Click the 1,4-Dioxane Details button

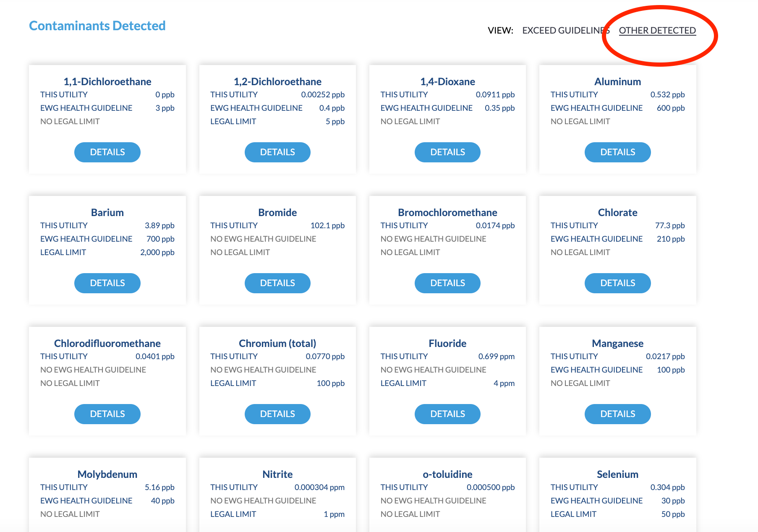[447, 152]
